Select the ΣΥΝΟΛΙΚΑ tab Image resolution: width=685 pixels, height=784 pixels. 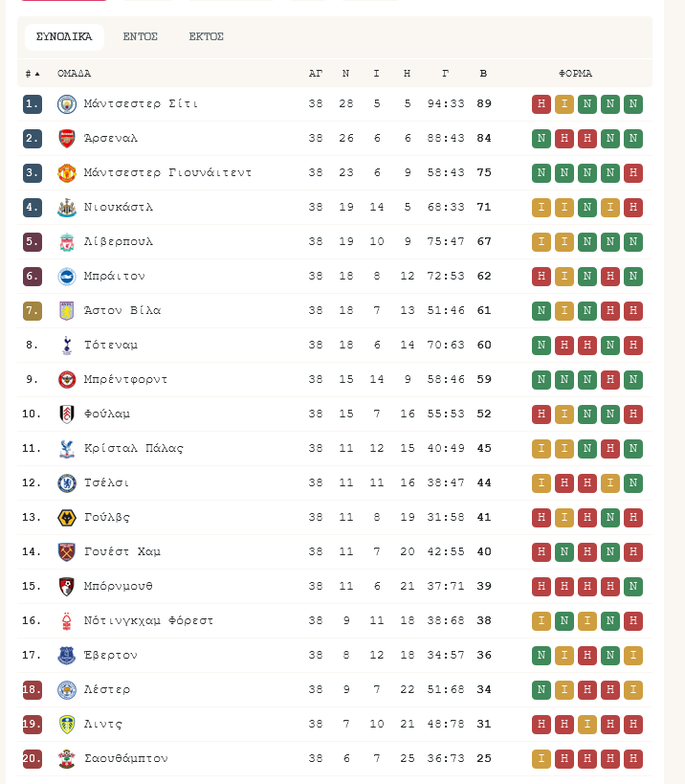(64, 37)
